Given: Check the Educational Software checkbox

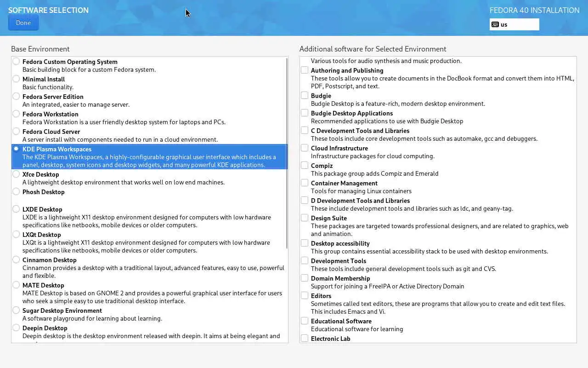Looking at the screenshot, I should (x=305, y=321).
